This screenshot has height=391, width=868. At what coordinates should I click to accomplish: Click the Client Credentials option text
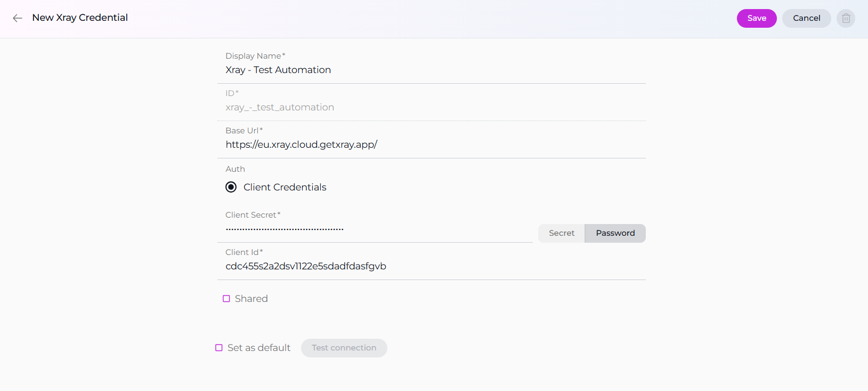click(285, 187)
